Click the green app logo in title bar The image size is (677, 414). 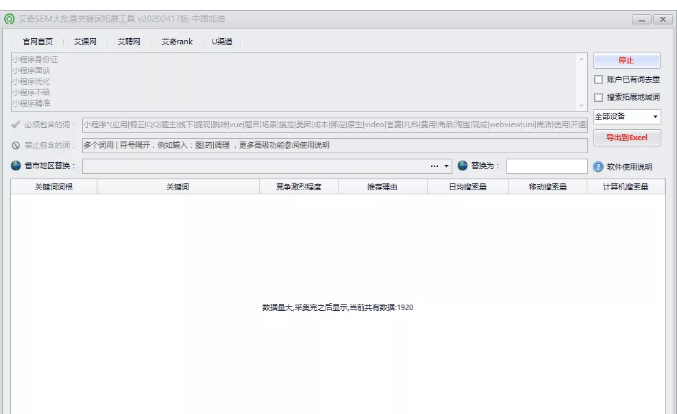coord(9,19)
